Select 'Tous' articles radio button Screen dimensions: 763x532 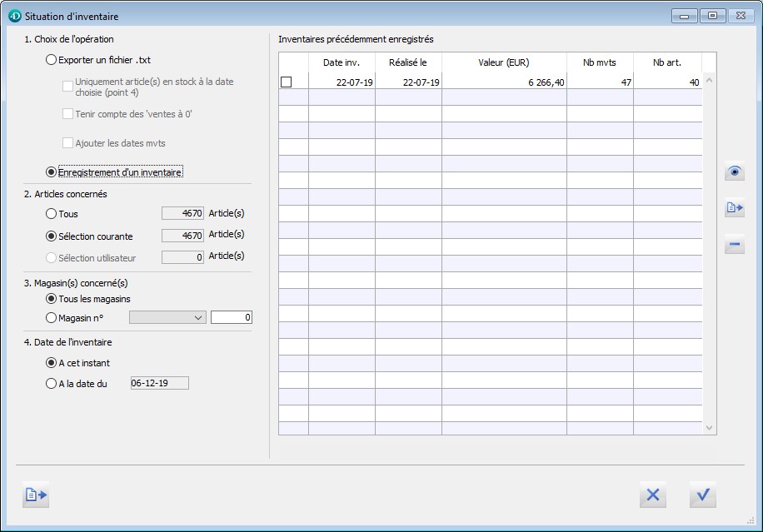52,214
